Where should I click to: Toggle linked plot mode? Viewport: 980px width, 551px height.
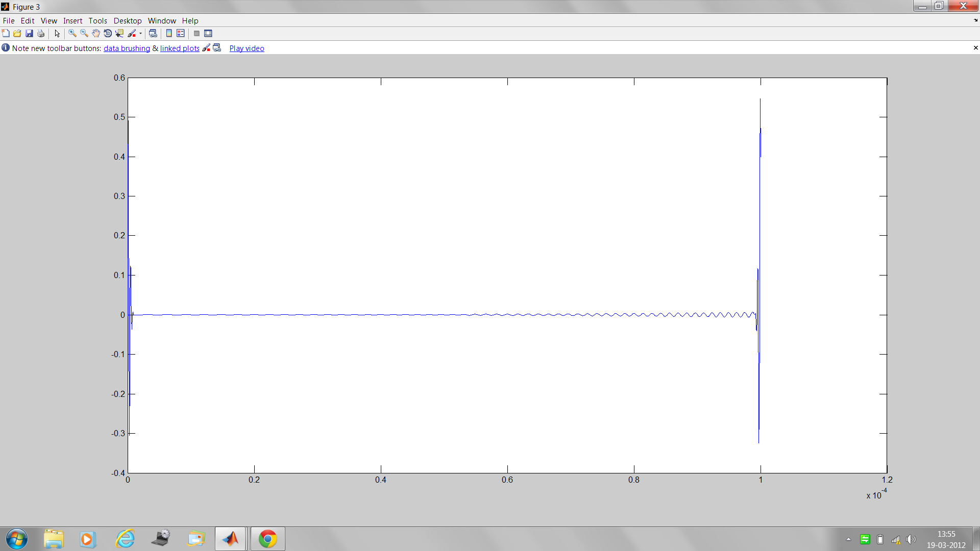(x=153, y=33)
